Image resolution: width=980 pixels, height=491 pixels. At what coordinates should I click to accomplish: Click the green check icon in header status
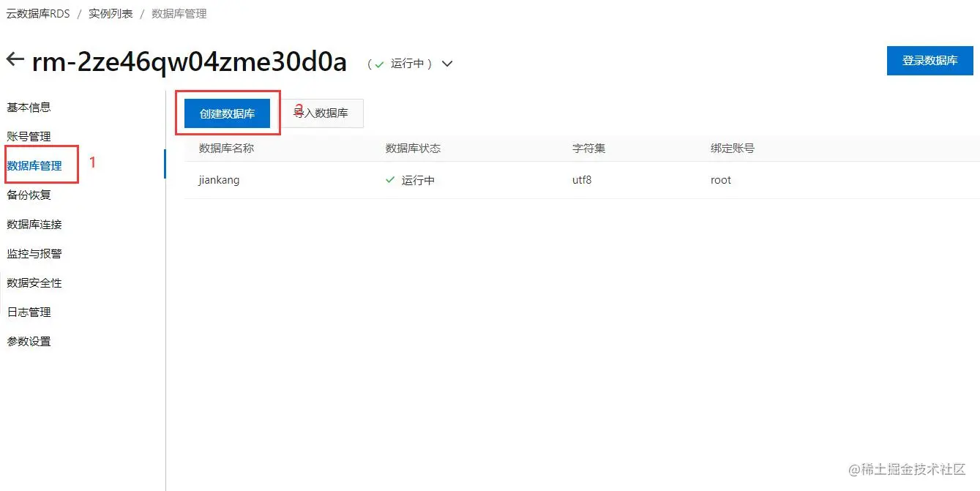pyautogui.click(x=379, y=64)
